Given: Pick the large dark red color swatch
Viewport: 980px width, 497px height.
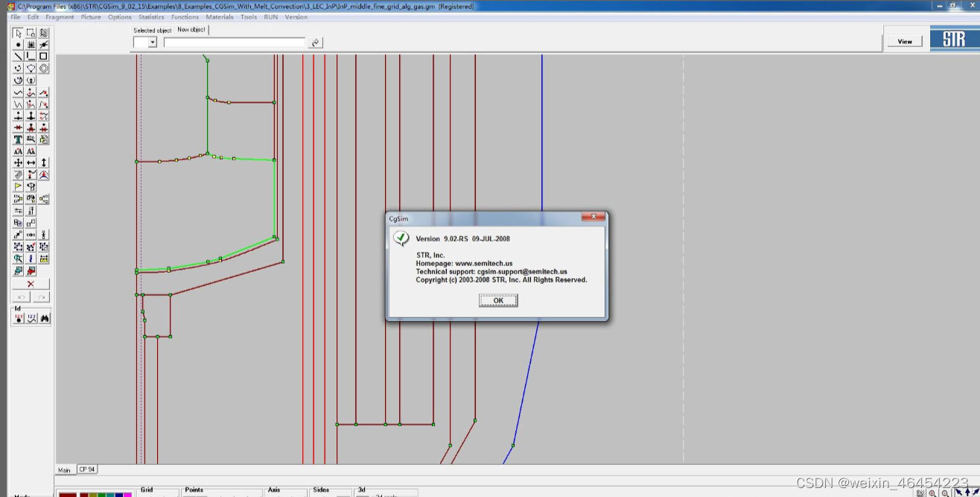Looking at the screenshot, I should (x=67, y=495).
